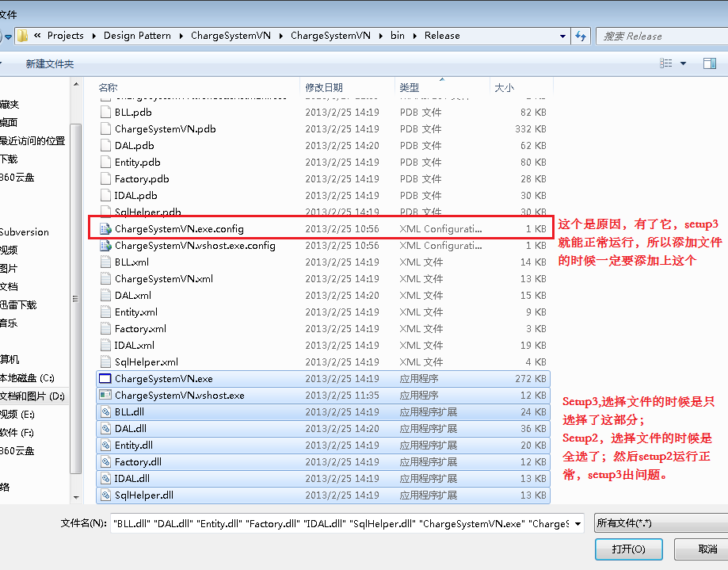Screen dimensions: 728x570
Task: Click the IDAL.pdb file icon
Action: [106, 196]
